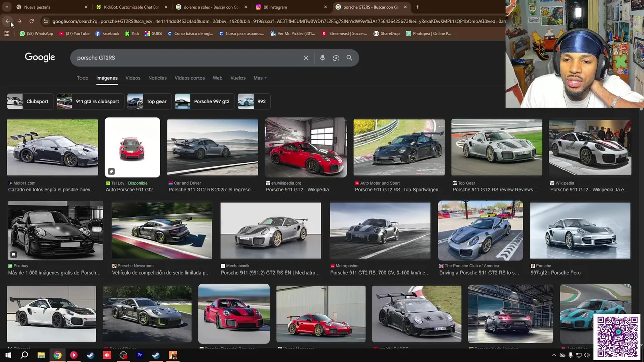Filter images by Clubsport chip
This screenshot has width=644, height=362.
[30, 101]
